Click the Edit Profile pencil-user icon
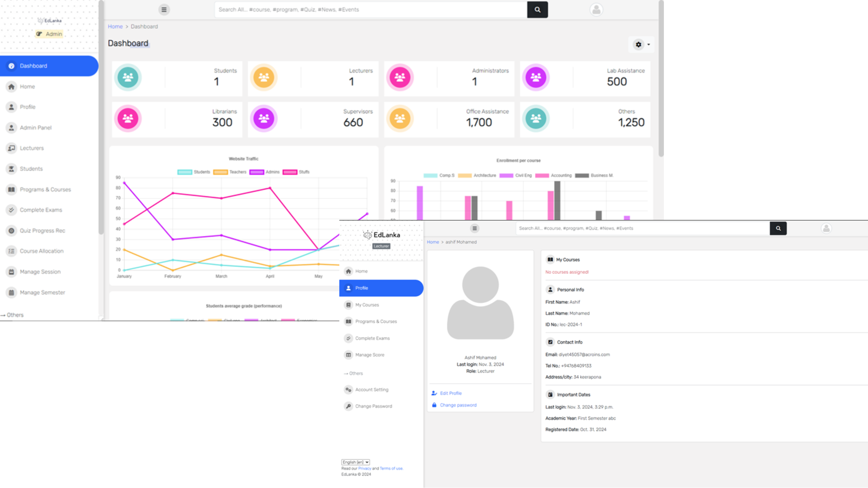Image resolution: width=868 pixels, height=488 pixels. pyautogui.click(x=434, y=393)
